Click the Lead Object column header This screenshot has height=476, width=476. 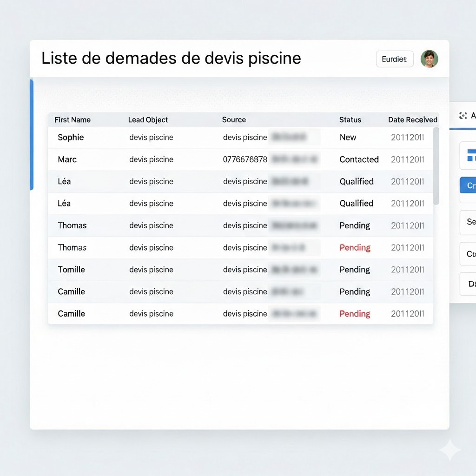tap(148, 120)
